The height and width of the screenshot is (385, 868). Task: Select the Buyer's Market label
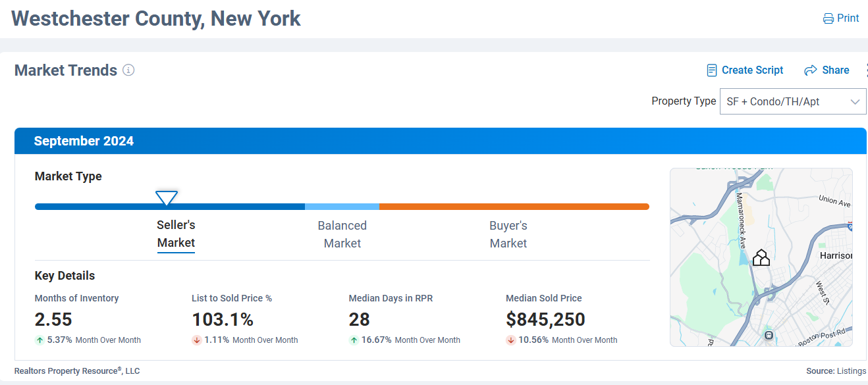click(508, 234)
